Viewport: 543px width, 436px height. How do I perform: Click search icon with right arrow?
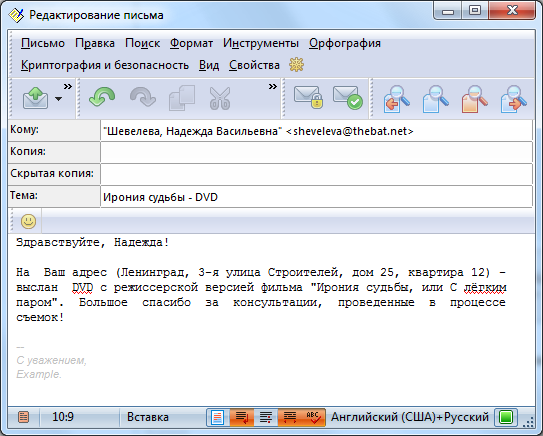coord(514,99)
